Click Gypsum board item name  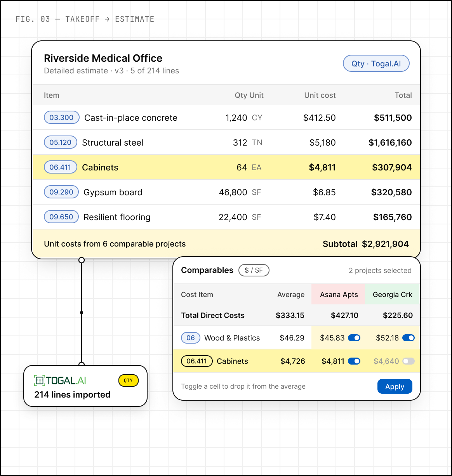[x=113, y=192]
